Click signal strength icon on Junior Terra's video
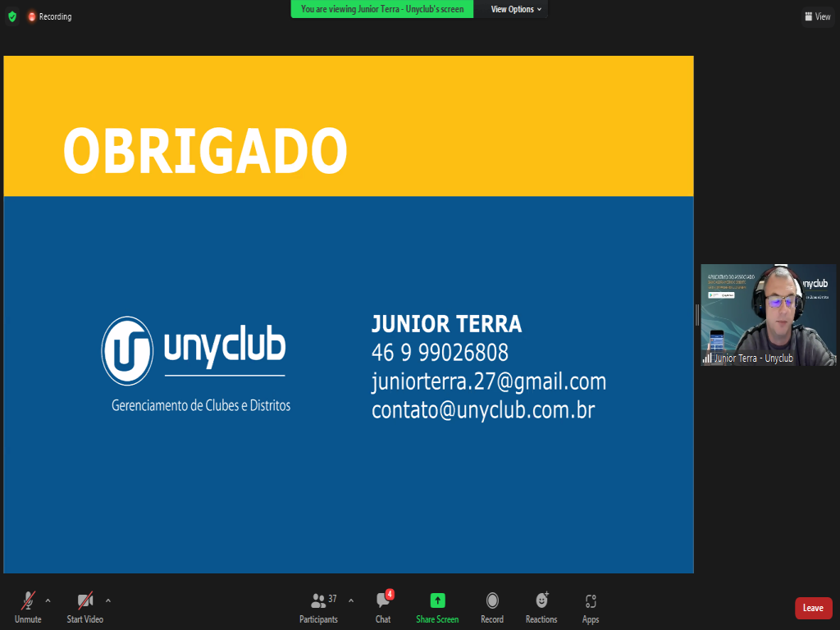The height and width of the screenshot is (630, 840). [x=707, y=358]
